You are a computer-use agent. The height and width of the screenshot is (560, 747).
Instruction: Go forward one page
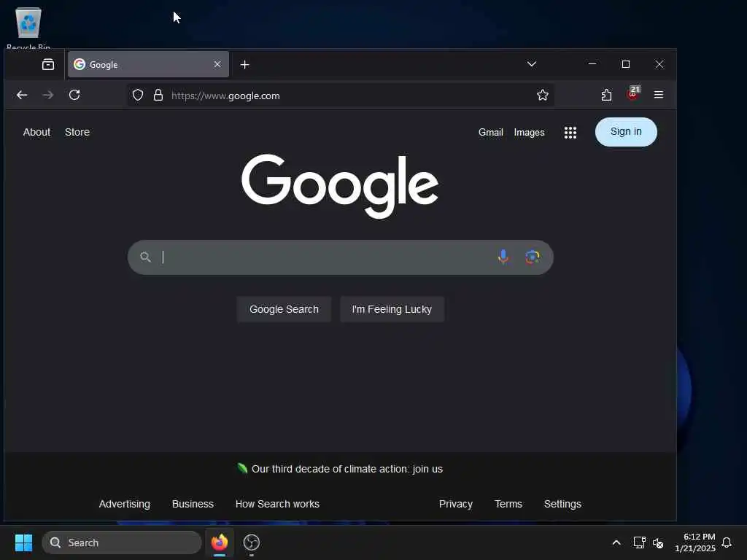tap(48, 95)
